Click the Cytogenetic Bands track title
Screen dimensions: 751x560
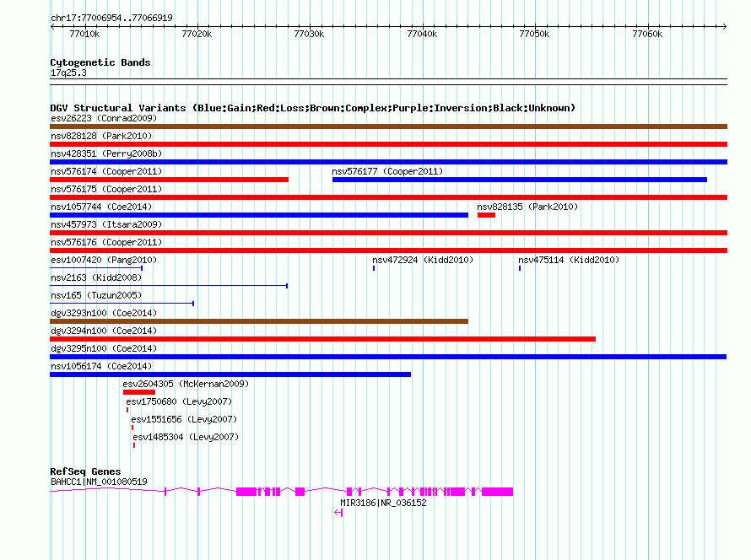100,62
